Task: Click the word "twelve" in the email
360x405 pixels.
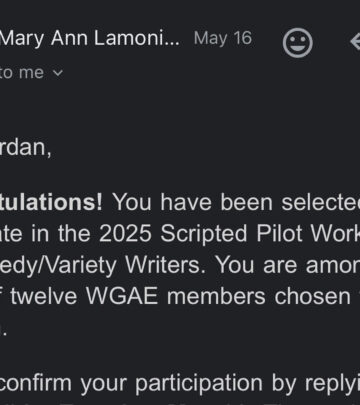Action: 43,296
